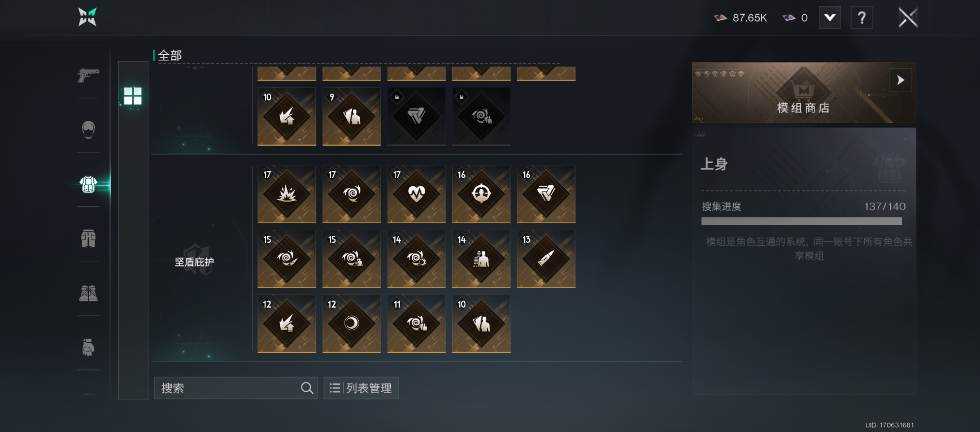The height and width of the screenshot is (432, 980).
Task: Select the pistol weapon category icon
Action: click(88, 75)
